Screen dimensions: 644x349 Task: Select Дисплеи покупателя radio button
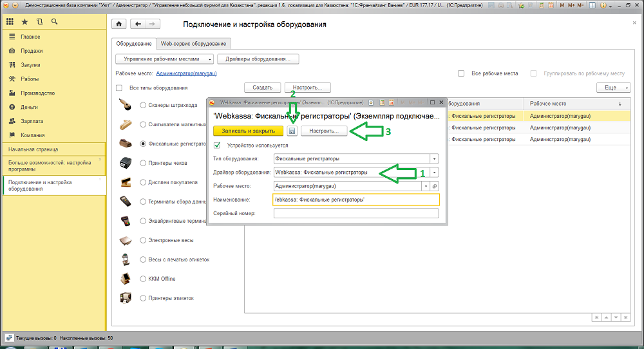coord(143,182)
